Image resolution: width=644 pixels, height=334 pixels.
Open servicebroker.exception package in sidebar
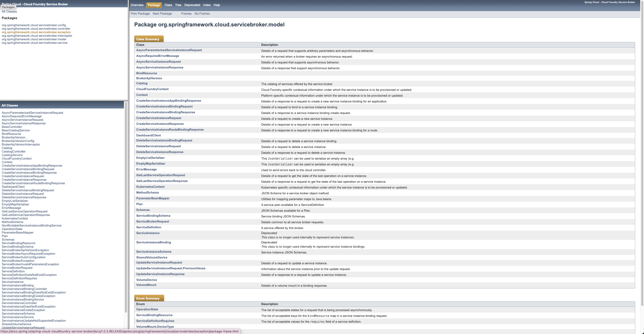pyautogui.click(x=36, y=32)
